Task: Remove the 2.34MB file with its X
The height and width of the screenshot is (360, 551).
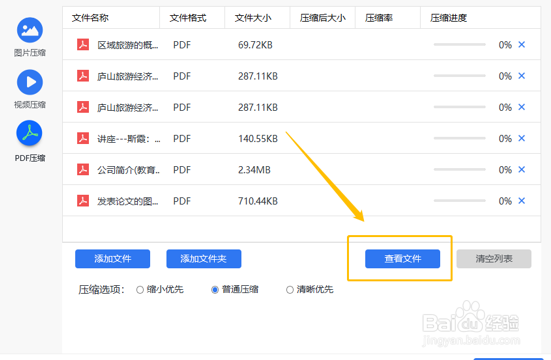Action: pos(522,169)
